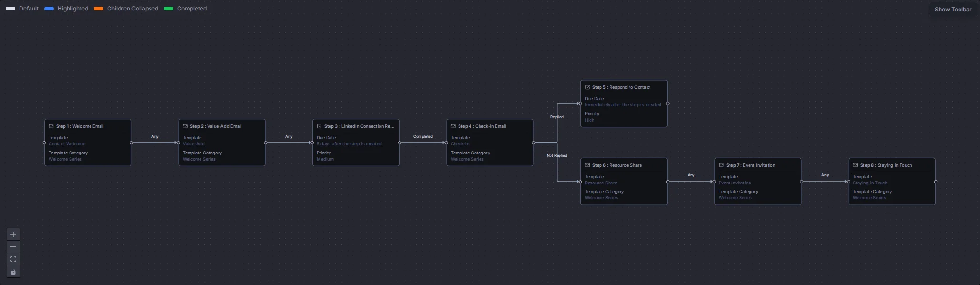Select the Step 1 Welcome Email title
The width and height of the screenshot is (980, 285).
pyautogui.click(x=80, y=126)
